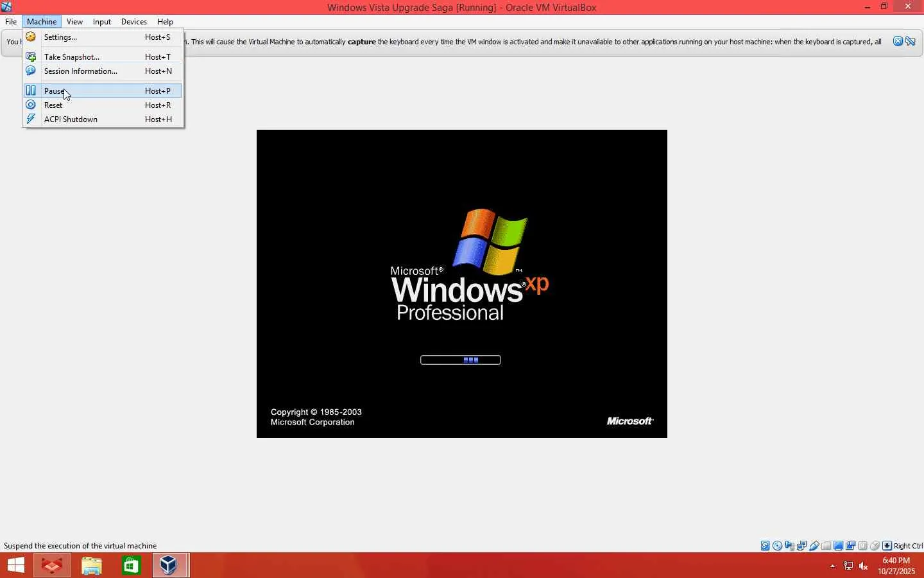The width and height of the screenshot is (924, 578).
Task: Click the VirtualBox icon in the title bar
Action: click(x=6, y=7)
